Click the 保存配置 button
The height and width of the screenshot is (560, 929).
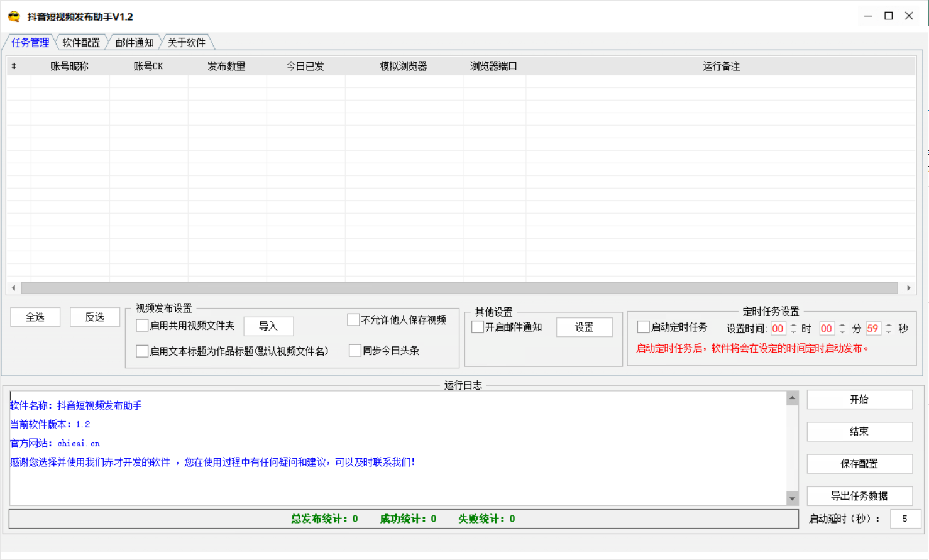tap(859, 464)
